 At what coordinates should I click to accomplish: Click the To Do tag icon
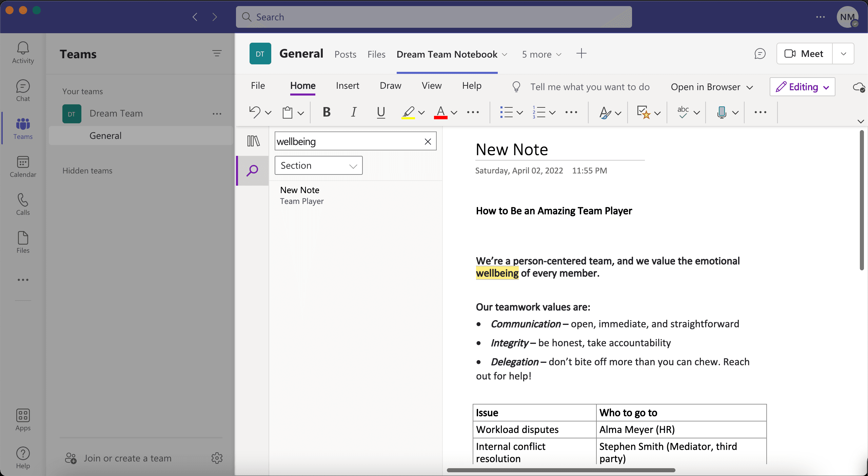(643, 112)
